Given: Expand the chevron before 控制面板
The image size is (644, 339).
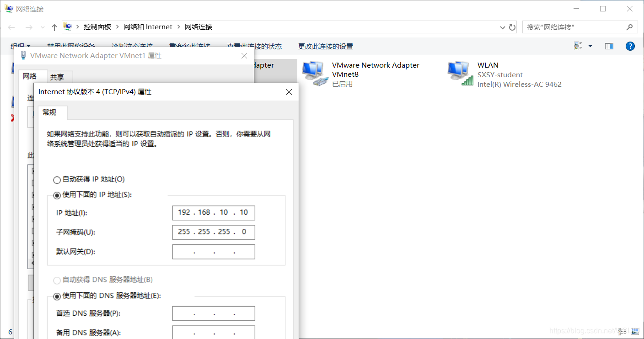Looking at the screenshot, I should tap(78, 27).
